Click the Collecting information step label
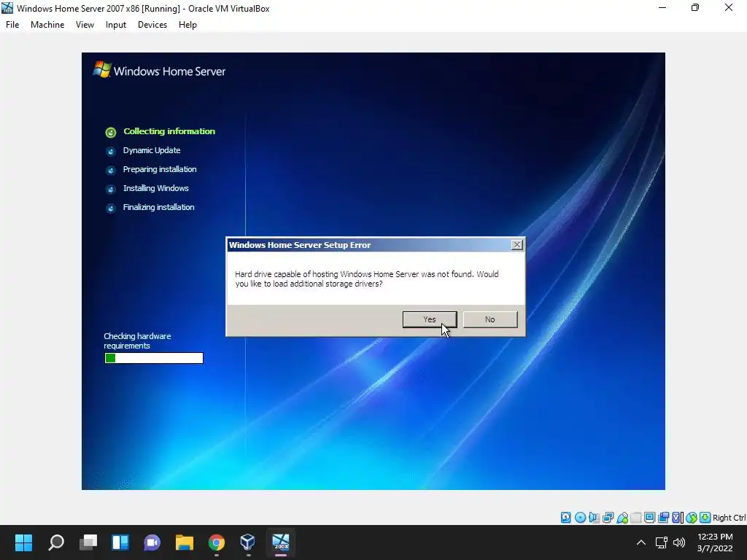 (169, 131)
